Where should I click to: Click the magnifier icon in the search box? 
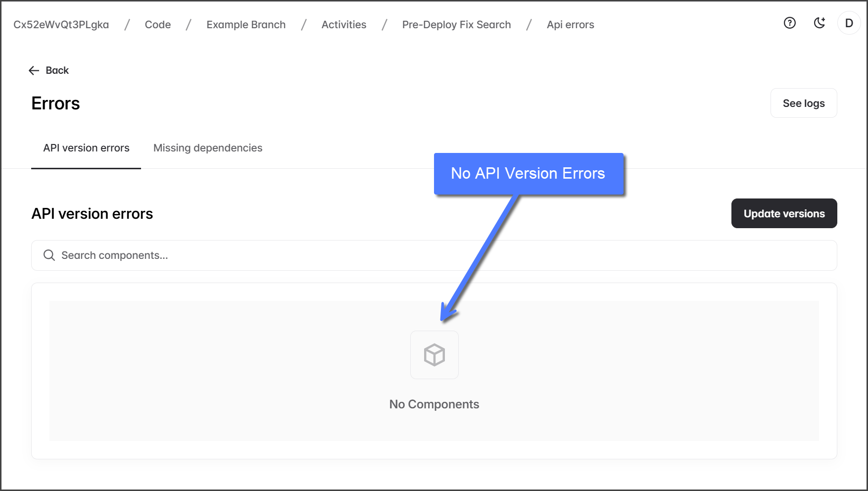49,255
